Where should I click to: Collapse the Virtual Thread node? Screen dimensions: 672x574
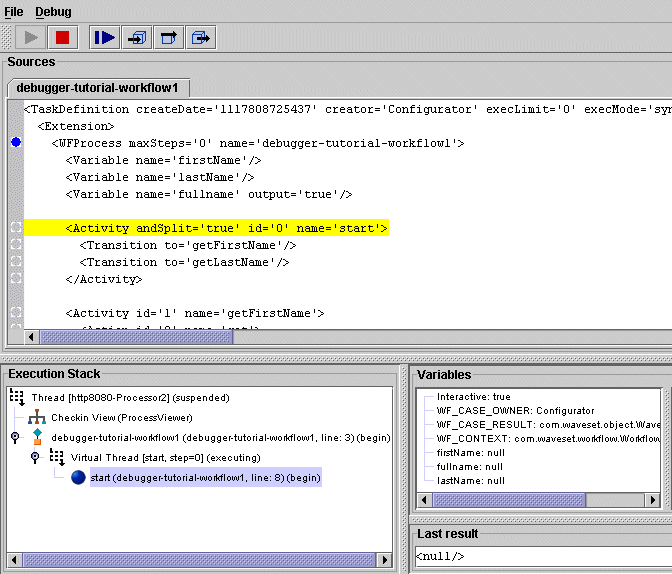[35, 457]
